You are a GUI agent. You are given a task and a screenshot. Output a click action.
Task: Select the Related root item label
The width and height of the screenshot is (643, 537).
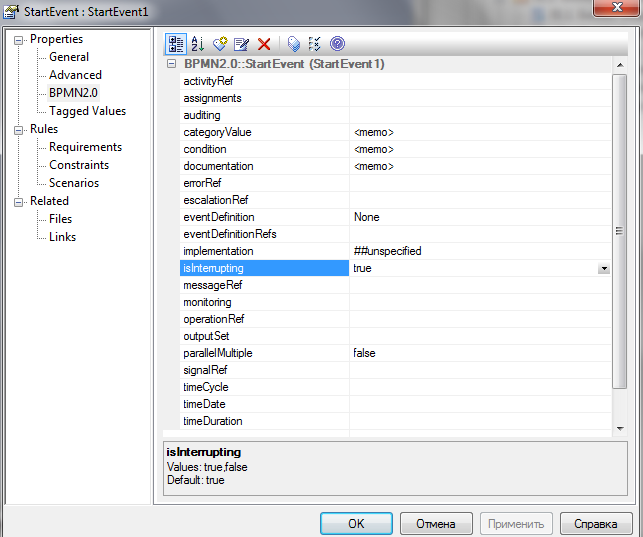(49, 201)
